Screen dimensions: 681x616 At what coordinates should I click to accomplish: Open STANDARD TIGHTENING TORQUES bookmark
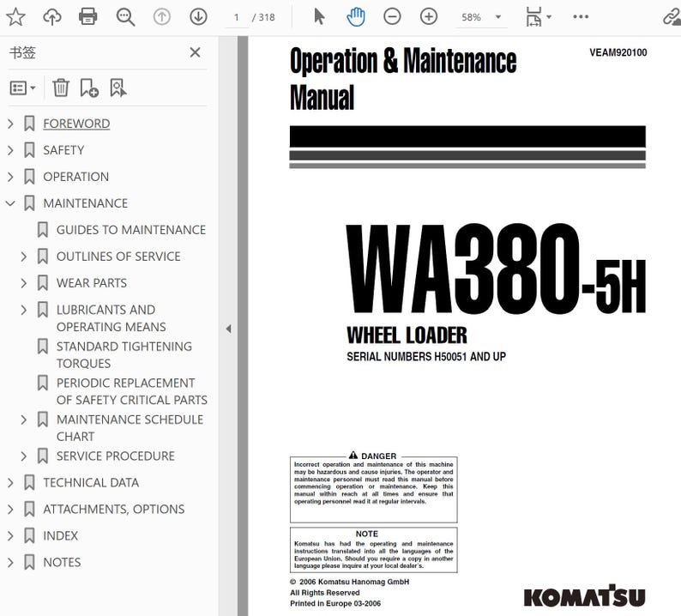(124, 355)
